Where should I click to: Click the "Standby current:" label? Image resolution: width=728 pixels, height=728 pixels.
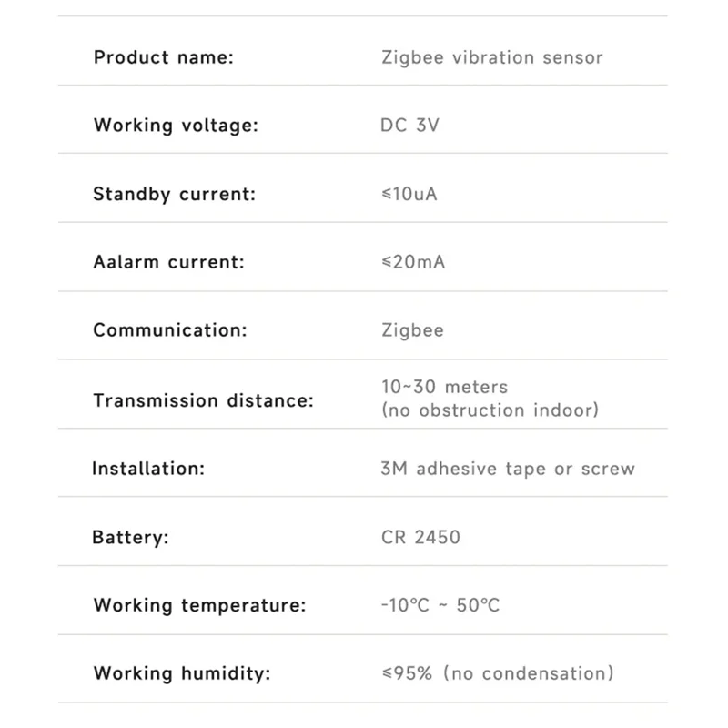(x=175, y=194)
